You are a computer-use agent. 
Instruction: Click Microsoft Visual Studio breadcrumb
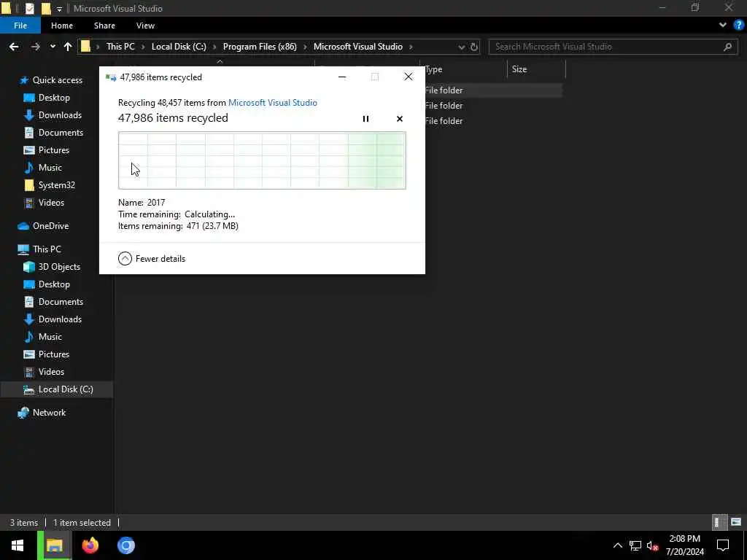pos(357,47)
